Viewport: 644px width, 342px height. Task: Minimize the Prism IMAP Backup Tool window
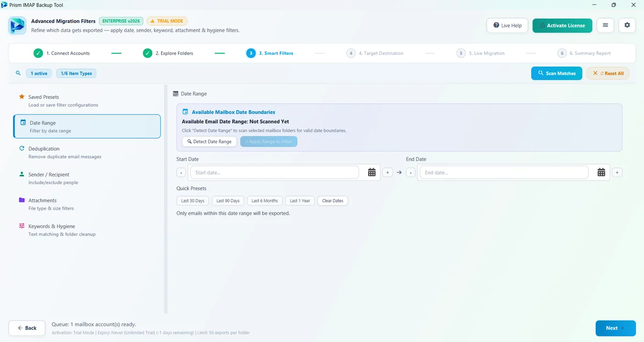pos(595,5)
